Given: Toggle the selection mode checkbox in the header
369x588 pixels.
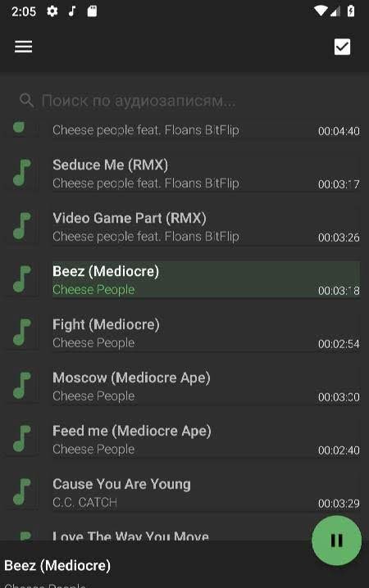Looking at the screenshot, I should (x=342, y=47).
